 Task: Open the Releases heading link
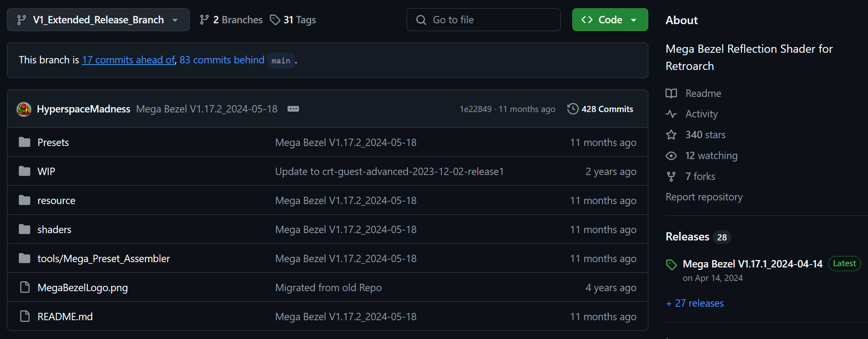698,237
